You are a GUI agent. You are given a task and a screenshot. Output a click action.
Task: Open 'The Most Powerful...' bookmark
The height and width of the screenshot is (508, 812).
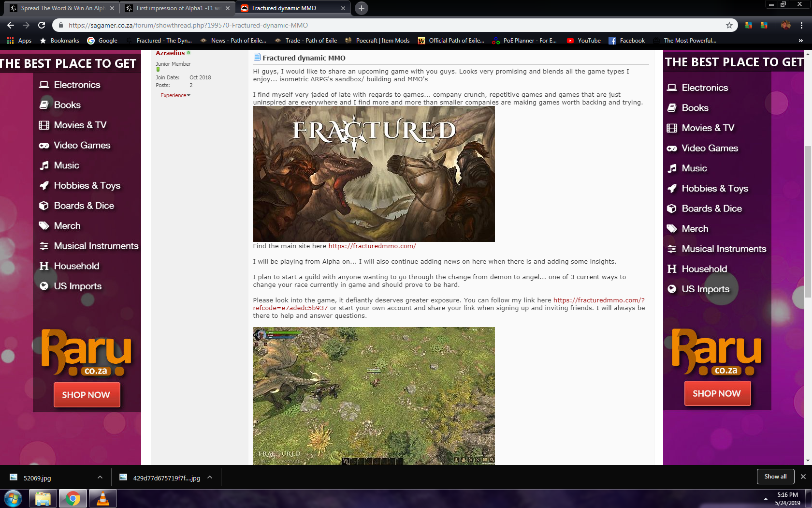[684, 41]
